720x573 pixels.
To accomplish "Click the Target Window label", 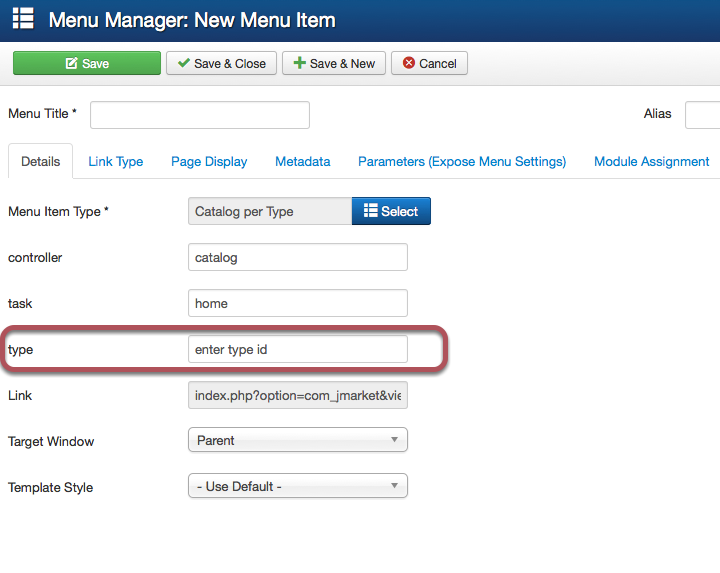I will [x=51, y=441].
